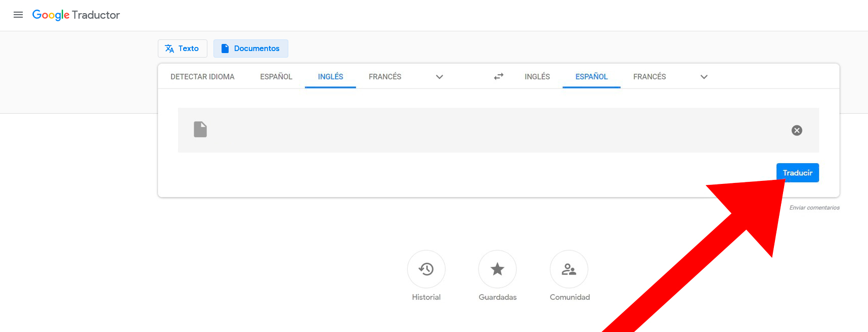
Task: Select Inglés as target language
Action: (537, 77)
